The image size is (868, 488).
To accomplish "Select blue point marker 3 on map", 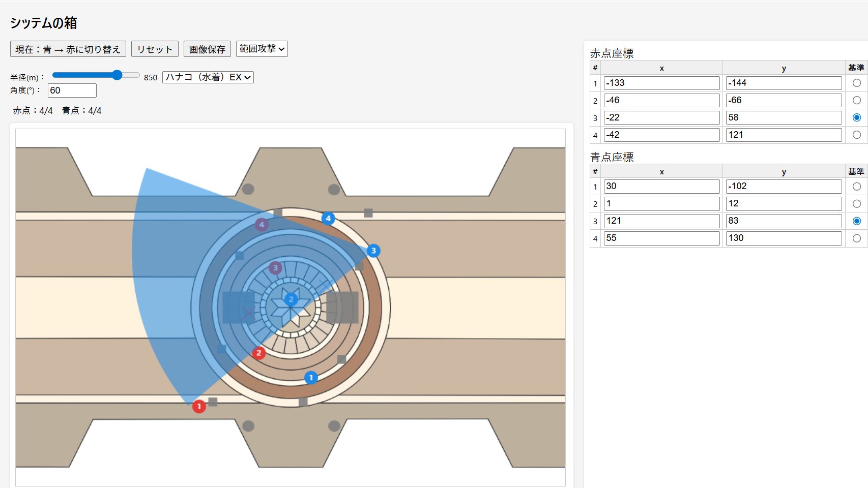I will [x=373, y=251].
